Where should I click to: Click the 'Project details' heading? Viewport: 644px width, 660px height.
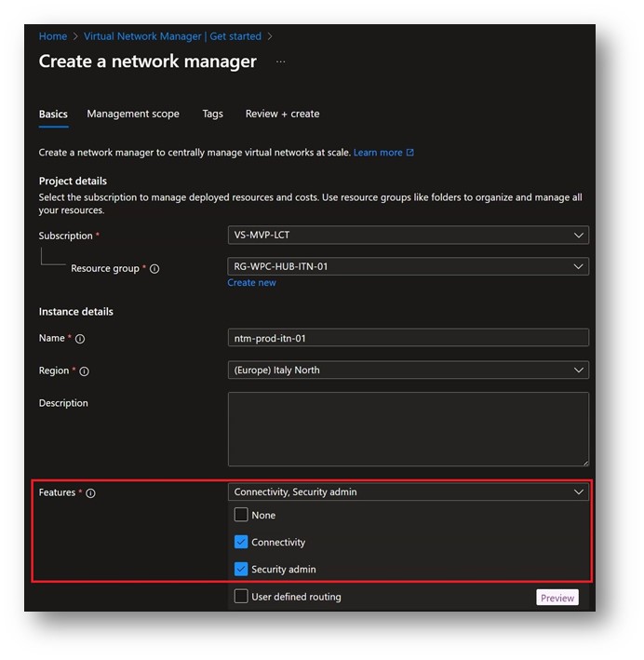(73, 181)
